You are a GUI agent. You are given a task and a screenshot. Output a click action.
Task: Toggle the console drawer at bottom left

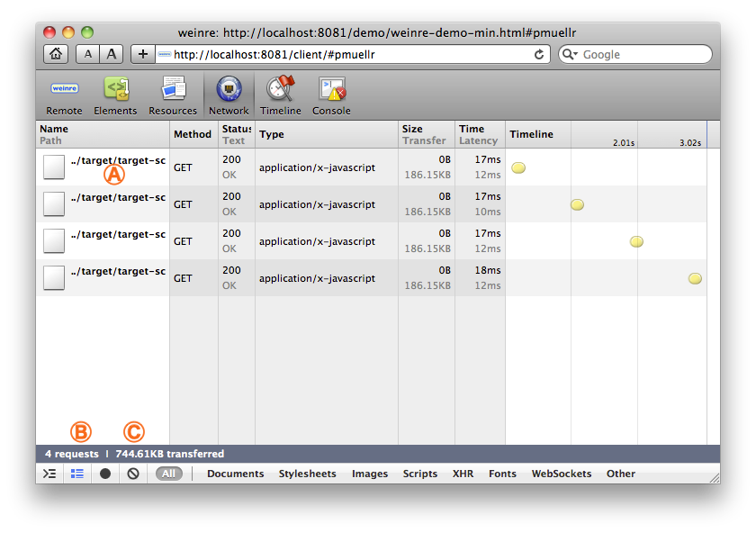pos(49,474)
